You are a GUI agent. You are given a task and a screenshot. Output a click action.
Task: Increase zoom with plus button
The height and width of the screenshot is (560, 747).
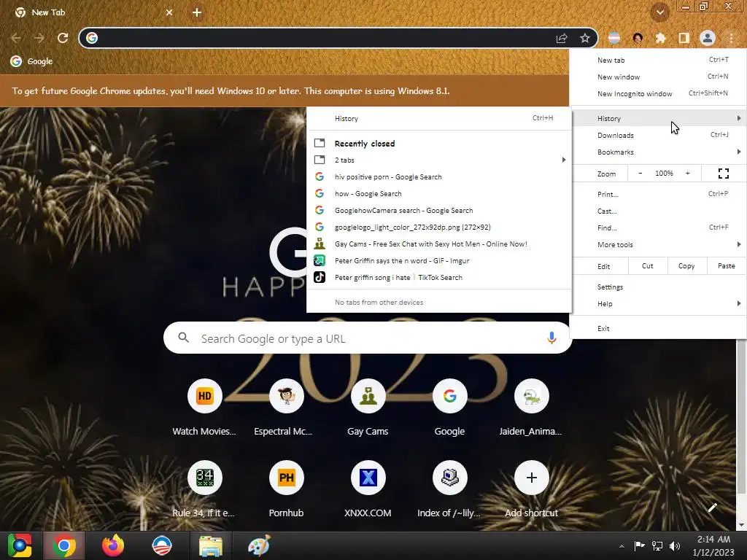tap(687, 174)
